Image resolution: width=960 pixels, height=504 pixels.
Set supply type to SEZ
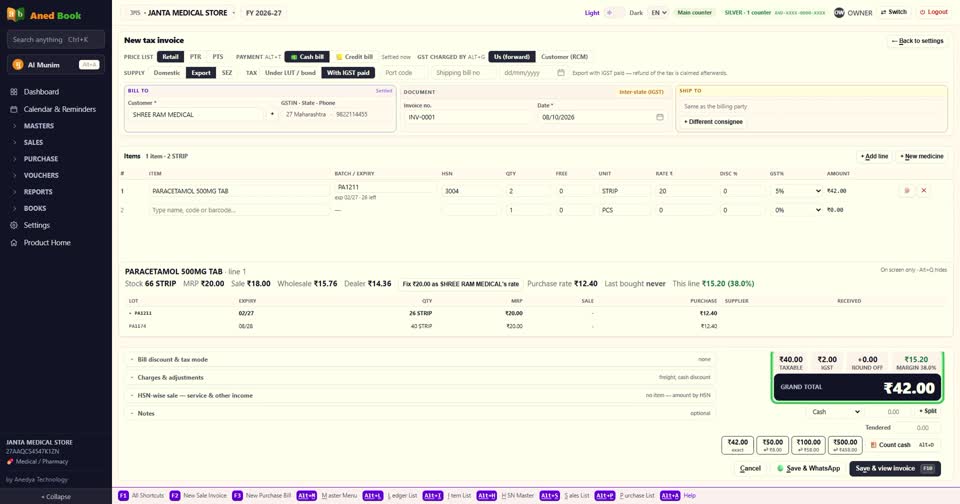coord(227,73)
